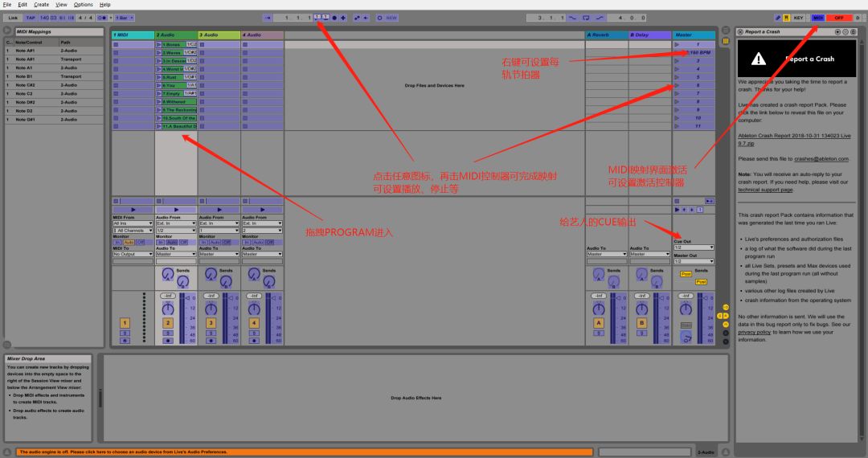The width and height of the screenshot is (868, 458).
Task: Toggle the metronome button
Action: coord(102,18)
